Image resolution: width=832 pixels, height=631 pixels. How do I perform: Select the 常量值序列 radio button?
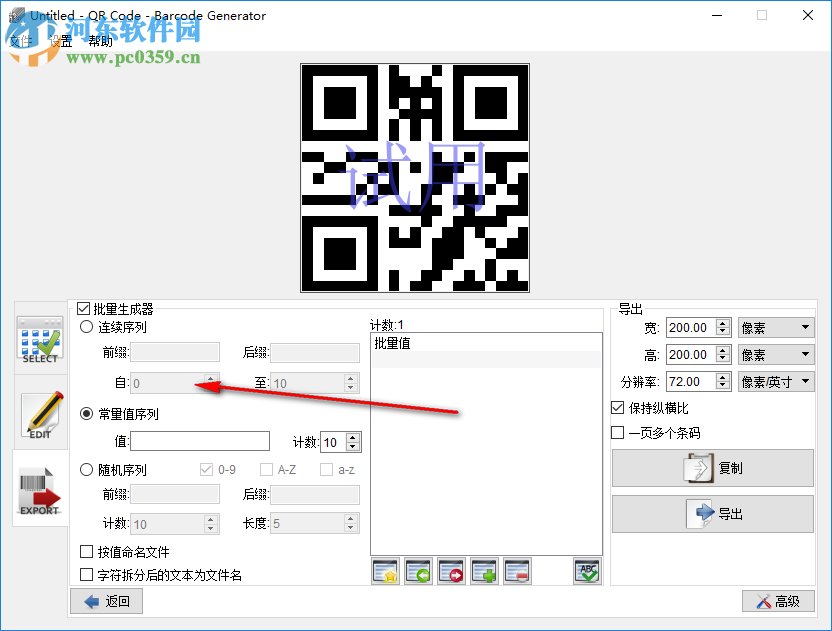pyautogui.click(x=85, y=414)
